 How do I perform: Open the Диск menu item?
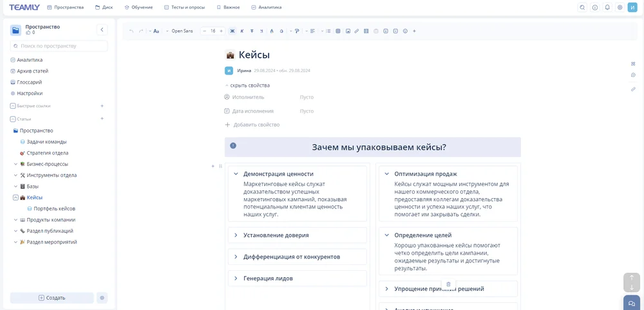pyautogui.click(x=104, y=7)
